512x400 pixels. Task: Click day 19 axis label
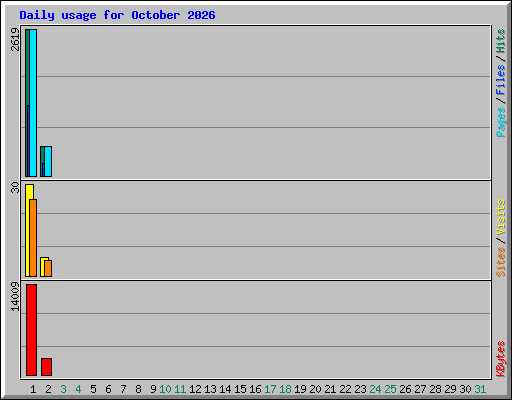[x=300, y=389]
